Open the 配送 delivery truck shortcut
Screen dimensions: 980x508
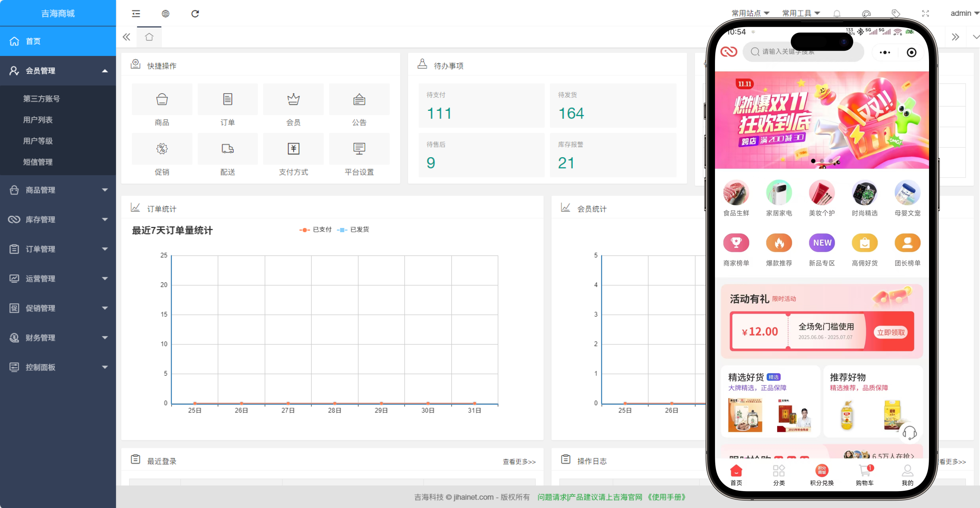(227, 149)
